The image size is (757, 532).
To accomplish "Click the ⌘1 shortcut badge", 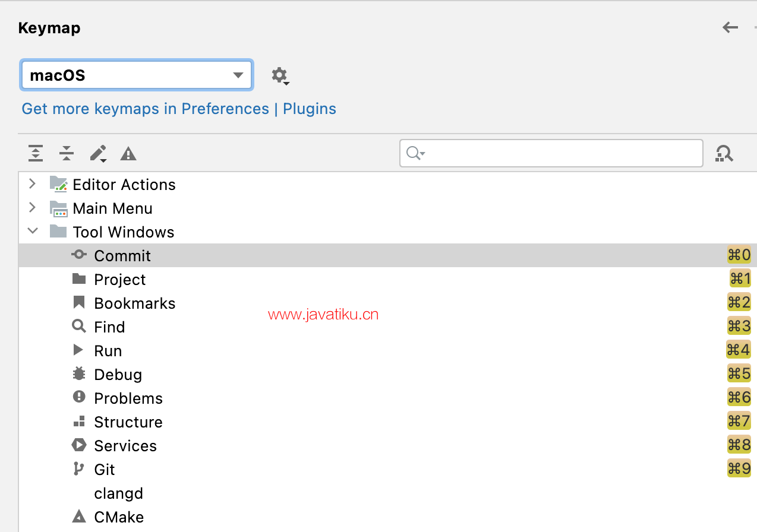I will tap(740, 278).
